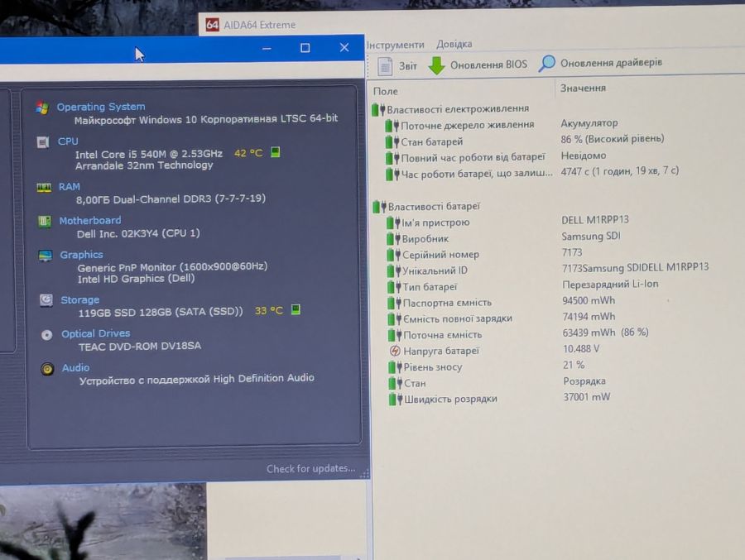
Task: Click the Motherboard icon
Action: [x=45, y=222]
